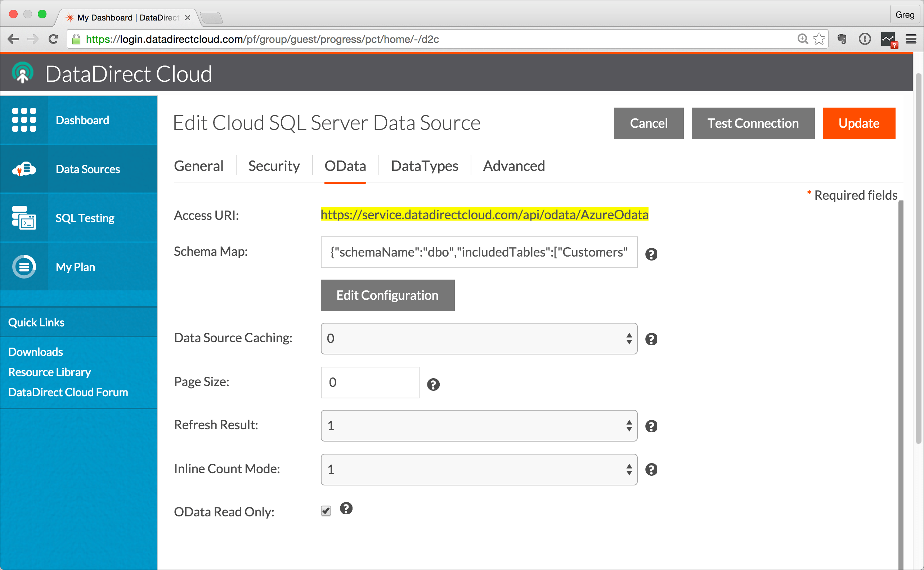Click the Dashboard sidebar label
Screen dimensions: 924x570
point(82,120)
